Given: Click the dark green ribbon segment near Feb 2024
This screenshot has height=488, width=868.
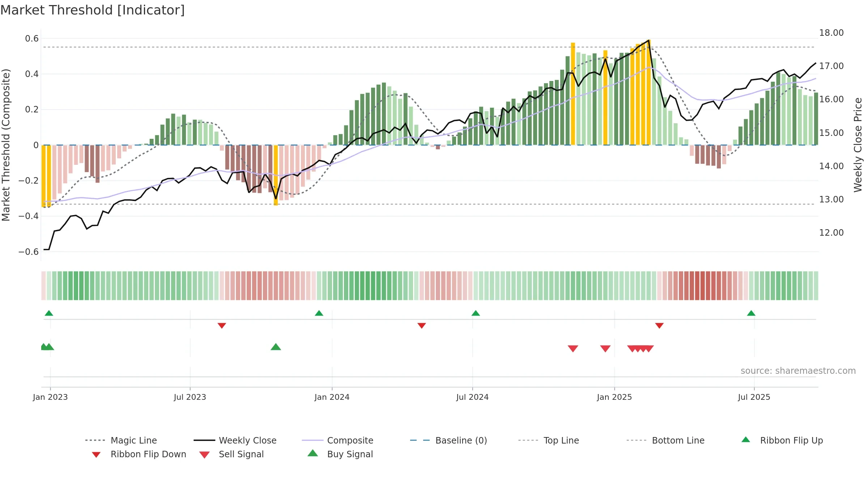Looking at the screenshot, I should pyautogui.click(x=368, y=286).
